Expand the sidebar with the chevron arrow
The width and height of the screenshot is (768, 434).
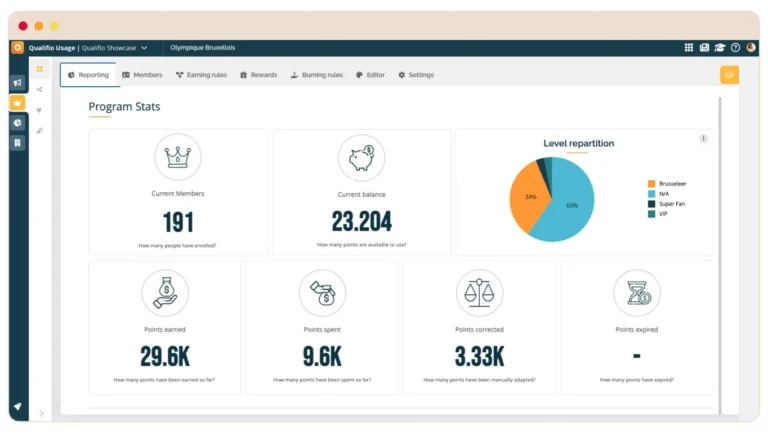[x=41, y=413]
